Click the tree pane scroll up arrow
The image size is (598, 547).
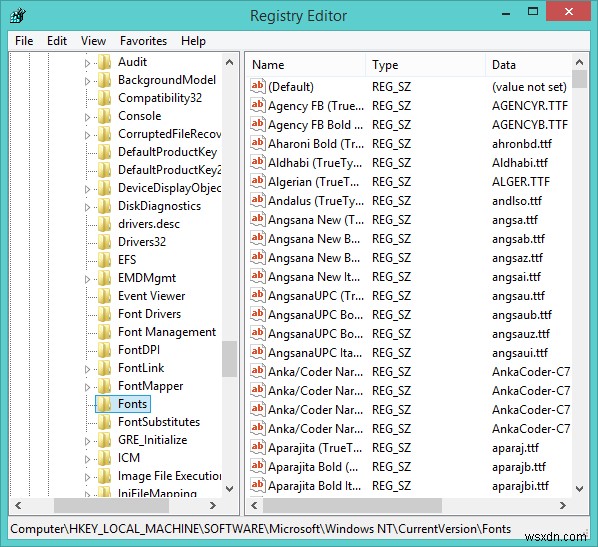[x=230, y=62]
